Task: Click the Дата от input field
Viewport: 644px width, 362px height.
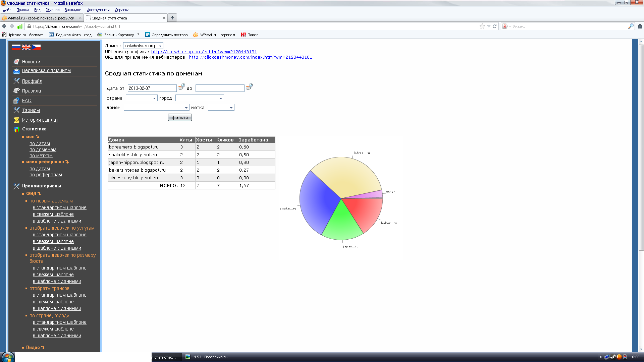Action: [x=152, y=88]
